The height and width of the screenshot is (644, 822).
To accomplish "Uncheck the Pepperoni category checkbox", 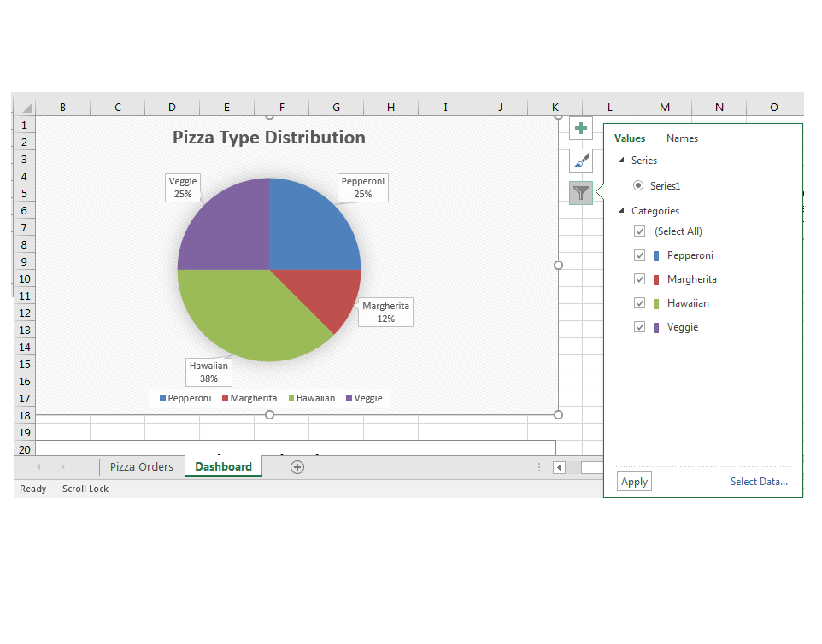I will pyautogui.click(x=639, y=255).
